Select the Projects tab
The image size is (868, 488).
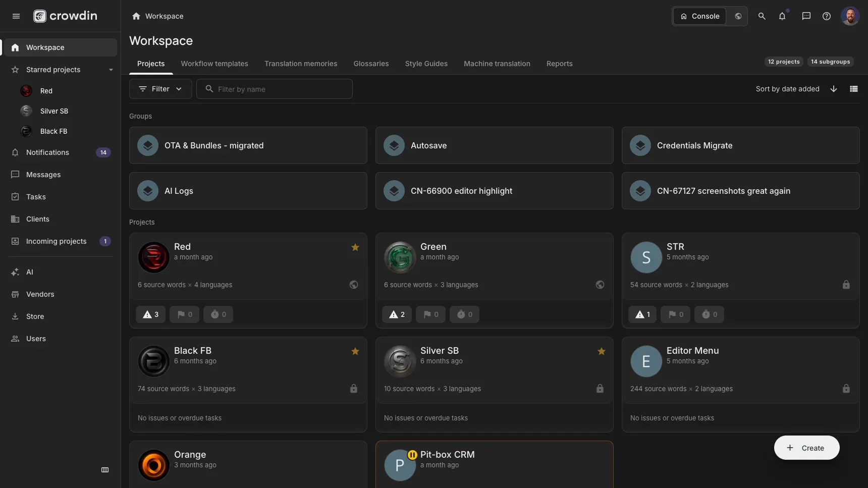coord(151,64)
